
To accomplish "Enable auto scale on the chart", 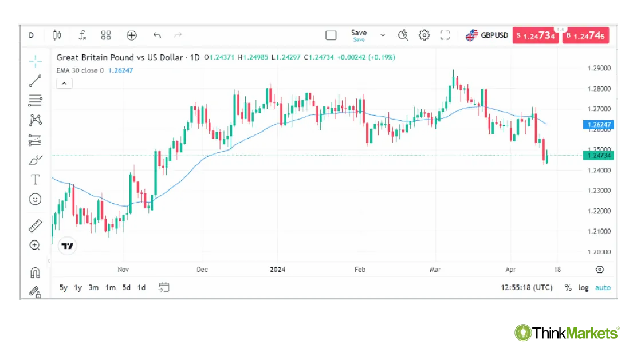I will (603, 288).
